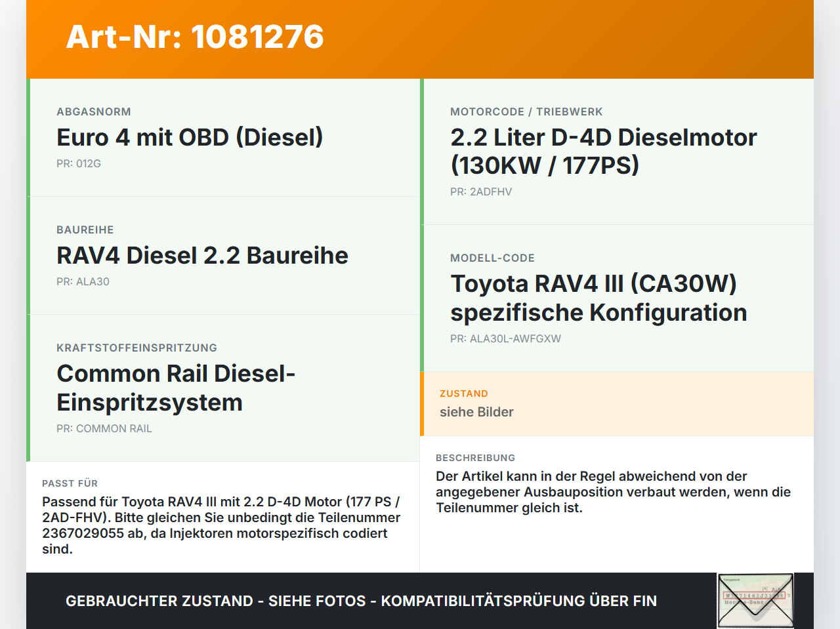This screenshot has height=629, width=840.
Task: Click the 'ABGASNORM' label
Action: (x=94, y=112)
